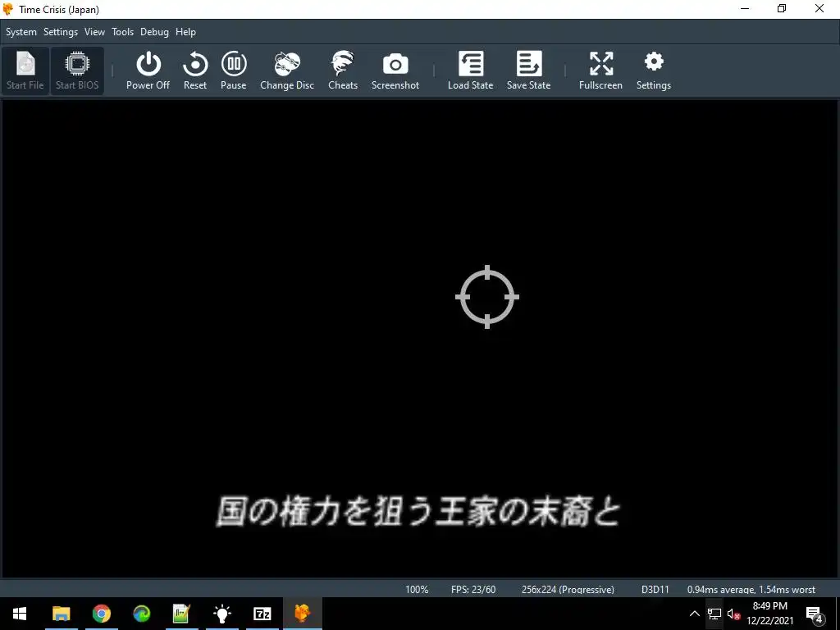Switch to Fullscreen mode
The height and width of the screenshot is (630, 840).
pyautogui.click(x=600, y=71)
